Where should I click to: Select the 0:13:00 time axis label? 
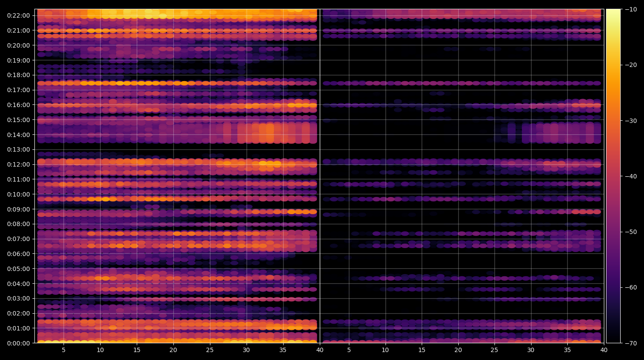tap(19, 149)
